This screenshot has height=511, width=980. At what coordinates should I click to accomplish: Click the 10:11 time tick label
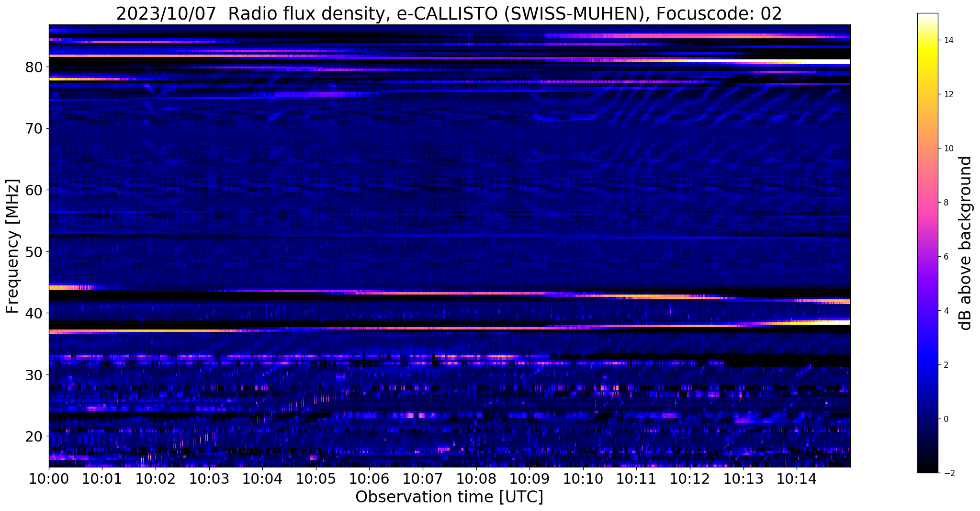(636, 478)
